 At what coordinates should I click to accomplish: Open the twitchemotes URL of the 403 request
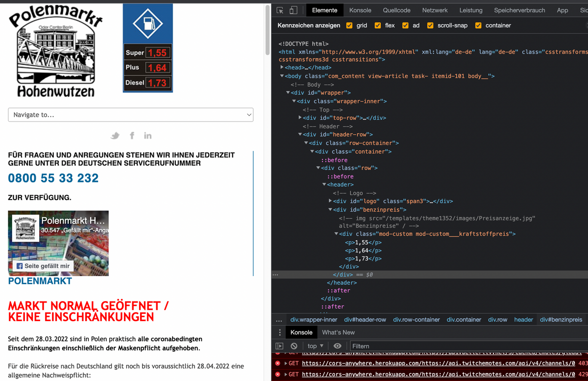pos(439,363)
